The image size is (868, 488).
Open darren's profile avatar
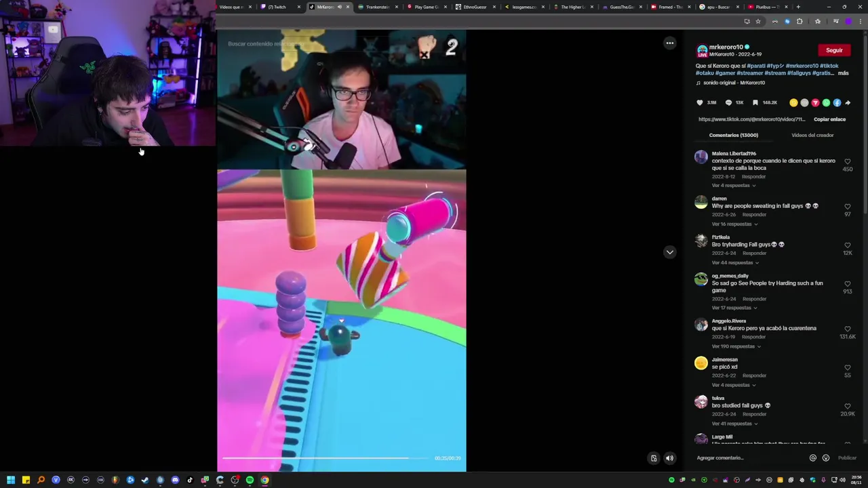(x=701, y=203)
